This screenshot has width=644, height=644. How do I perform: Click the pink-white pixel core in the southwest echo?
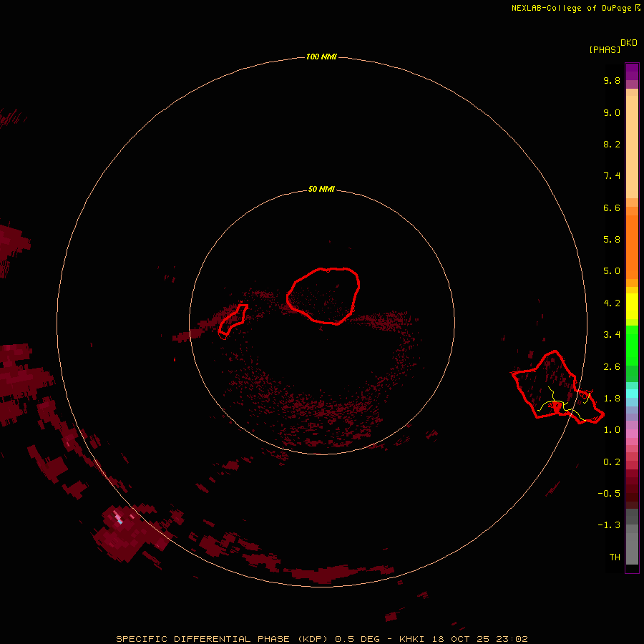(119, 518)
